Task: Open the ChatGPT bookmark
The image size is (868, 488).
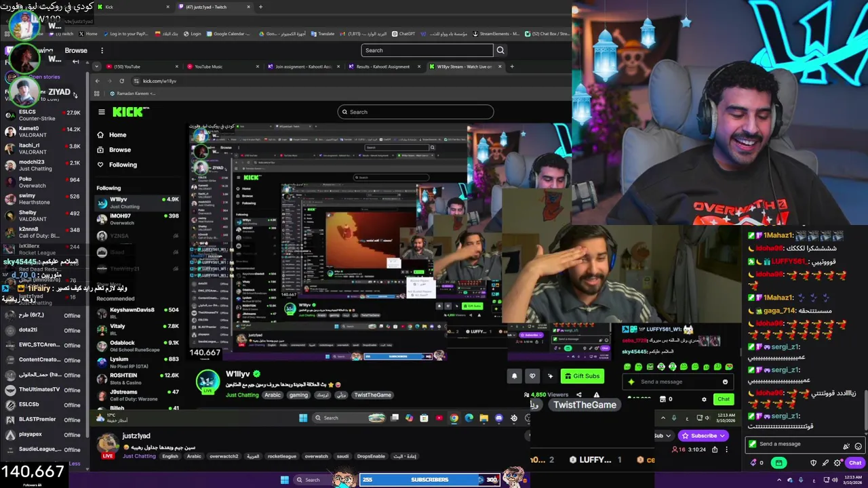Action: pos(403,34)
